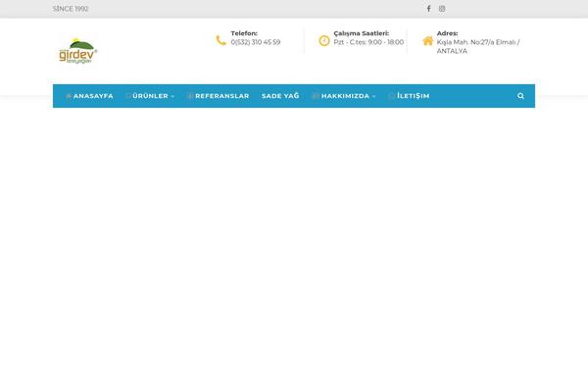Open the İletişim menu item
Screen dimensions: 588x392
click(409, 96)
